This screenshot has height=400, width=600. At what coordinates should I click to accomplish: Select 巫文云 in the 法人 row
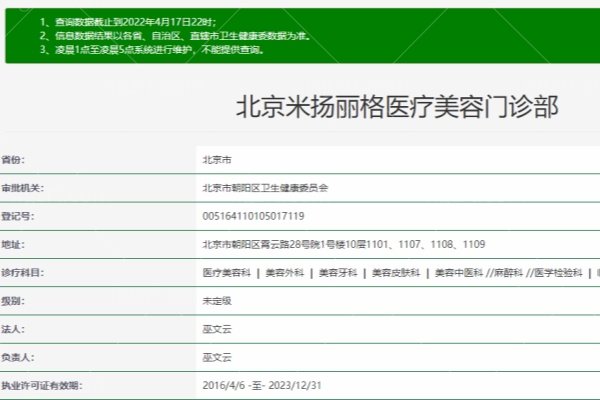(x=217, y=329)
